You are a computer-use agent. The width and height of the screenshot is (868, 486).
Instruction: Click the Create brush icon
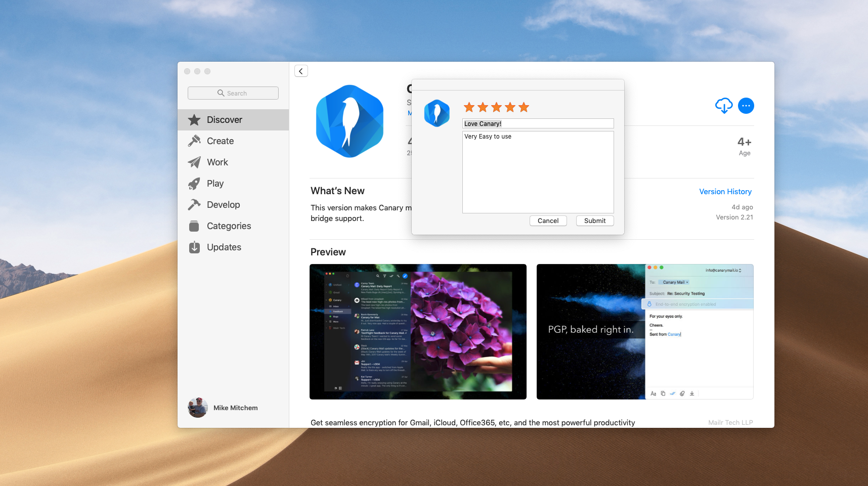click(194, 141)
